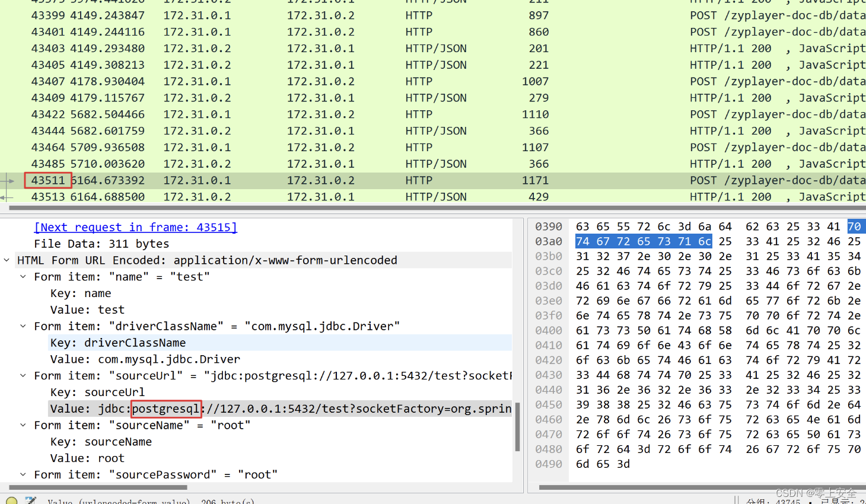The image size is (866, 504).
Task: Click hex offset 03d0 row
Action: (549, 286)
